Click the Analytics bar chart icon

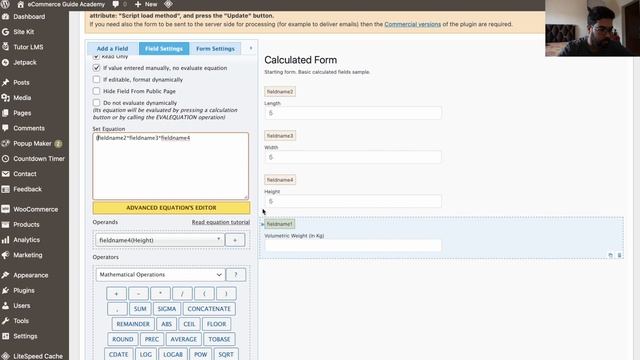(5, 240)
